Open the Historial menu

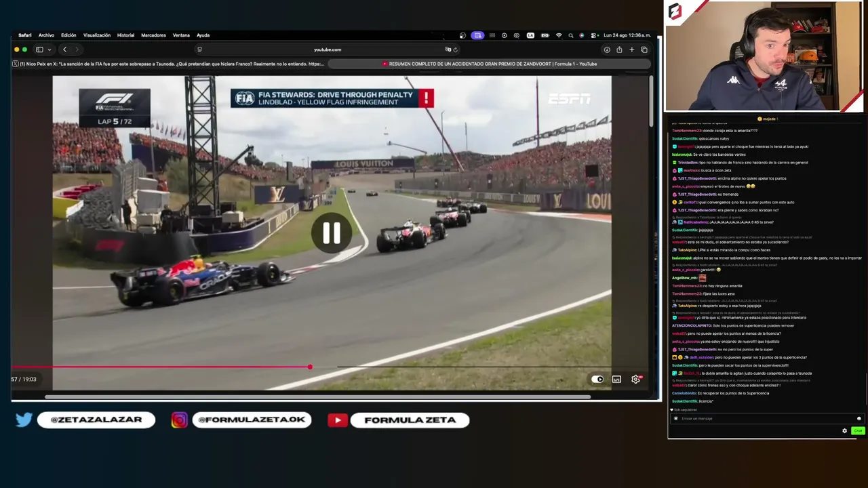[x=125, y=35]
